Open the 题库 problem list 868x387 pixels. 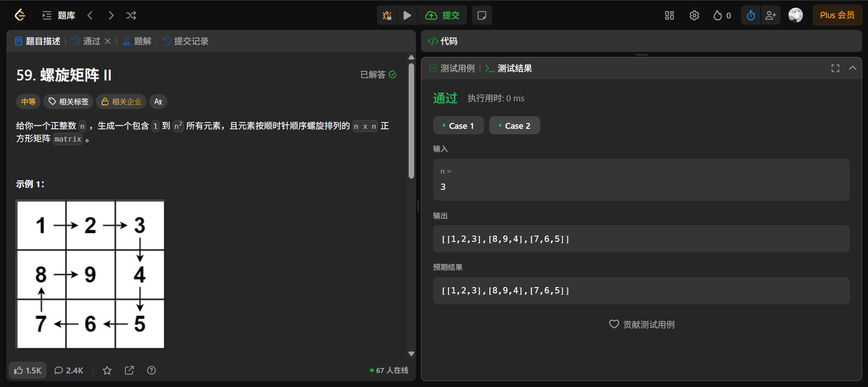pyautogui.click(x=59, y=15)
